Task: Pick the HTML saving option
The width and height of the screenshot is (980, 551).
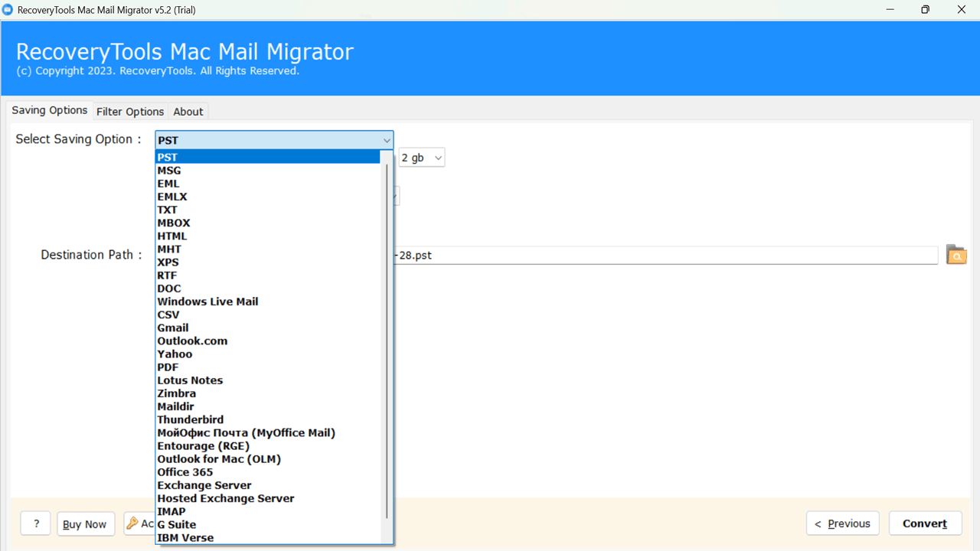Action: click(x=268, y=236)
